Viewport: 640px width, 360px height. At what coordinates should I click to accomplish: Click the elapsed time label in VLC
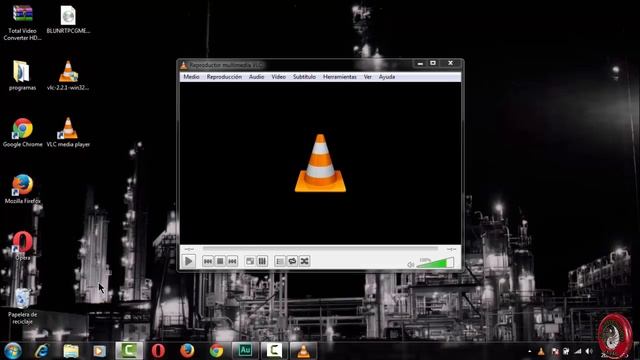coord(189,249)
